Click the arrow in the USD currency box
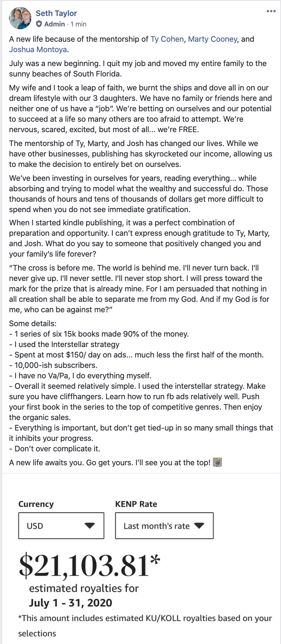The width and height of the screenshot is (281, 644). pos(90,525)
